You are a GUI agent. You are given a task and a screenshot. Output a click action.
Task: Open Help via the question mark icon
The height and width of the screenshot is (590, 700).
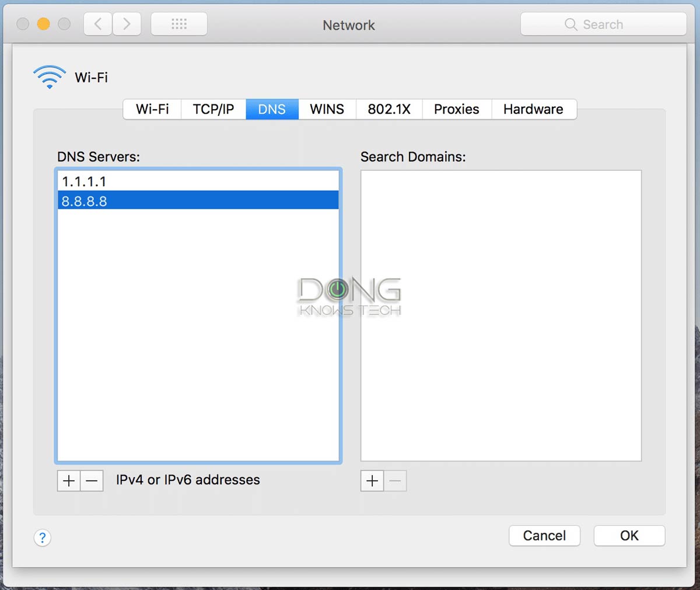(x=43, y=538)
